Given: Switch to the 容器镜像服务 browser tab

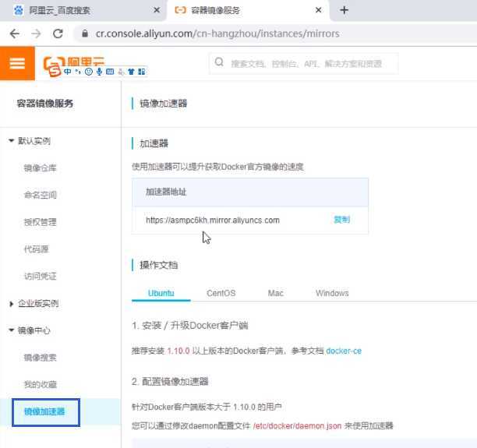Looking at the screenshot, I should coord(215,11).
